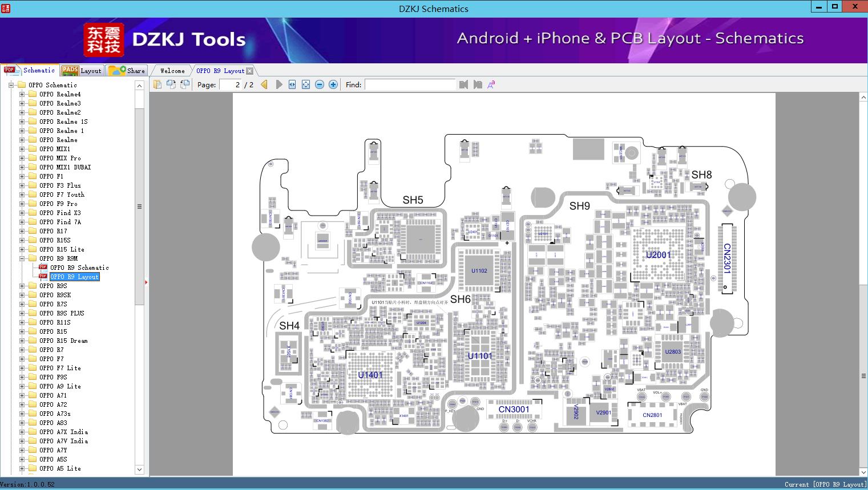Click the U2001 chip label on the PCB
Viewport: 868px width, 490px height.
tap(658, 255)
